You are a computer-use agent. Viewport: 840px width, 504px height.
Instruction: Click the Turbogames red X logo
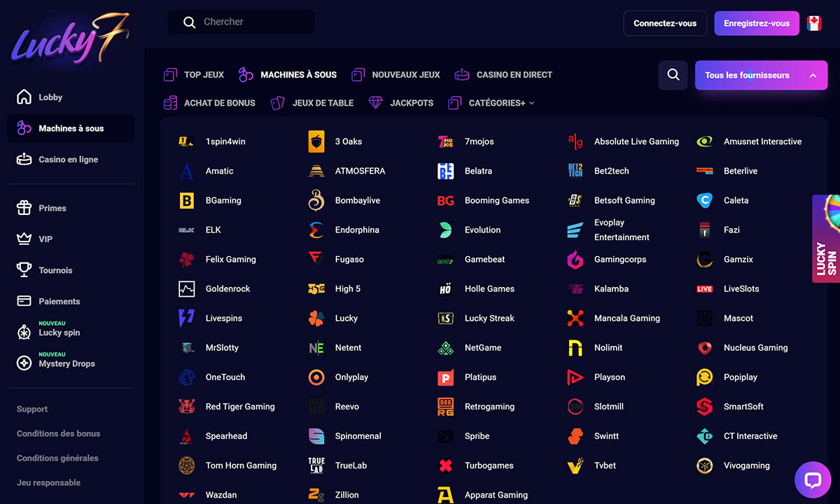tap(445, 465)
